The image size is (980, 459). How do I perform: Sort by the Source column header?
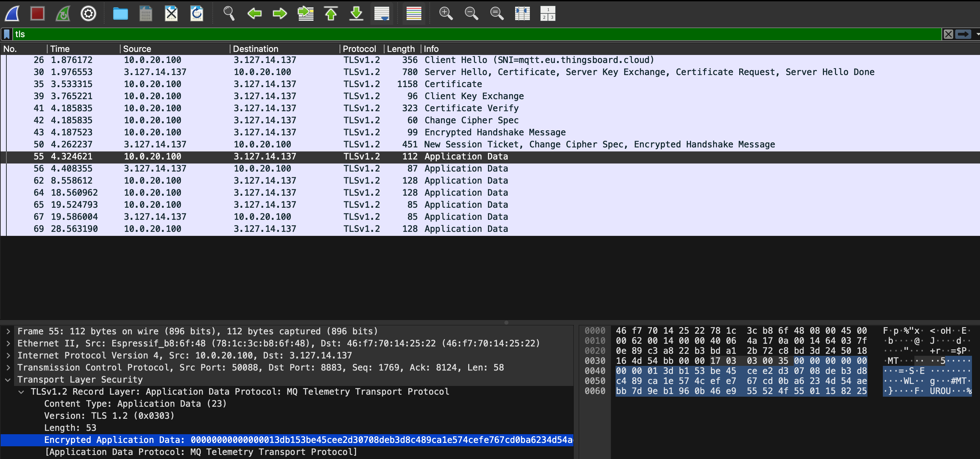point(175,49)
